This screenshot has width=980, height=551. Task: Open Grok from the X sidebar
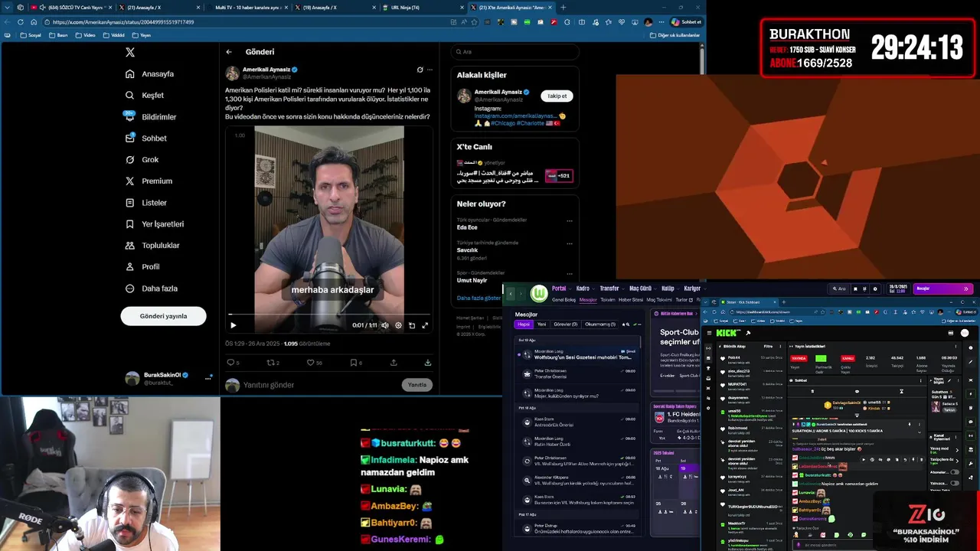(142, 160)
